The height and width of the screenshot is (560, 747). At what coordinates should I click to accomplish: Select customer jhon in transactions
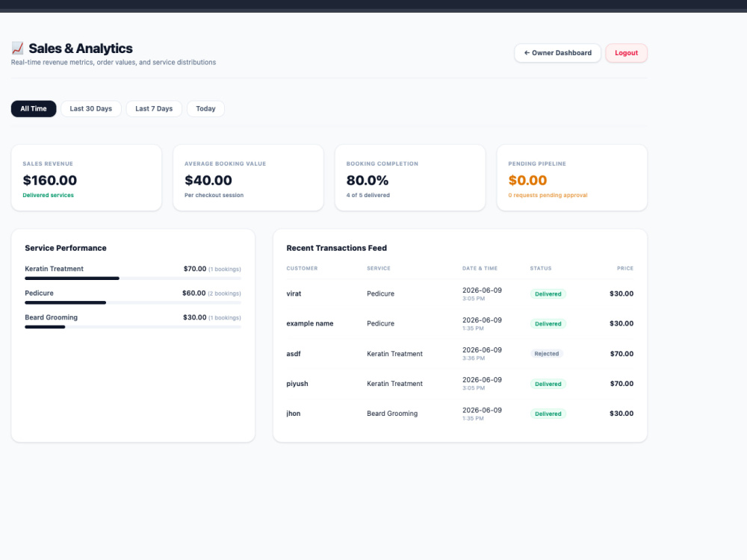point(294,414)
